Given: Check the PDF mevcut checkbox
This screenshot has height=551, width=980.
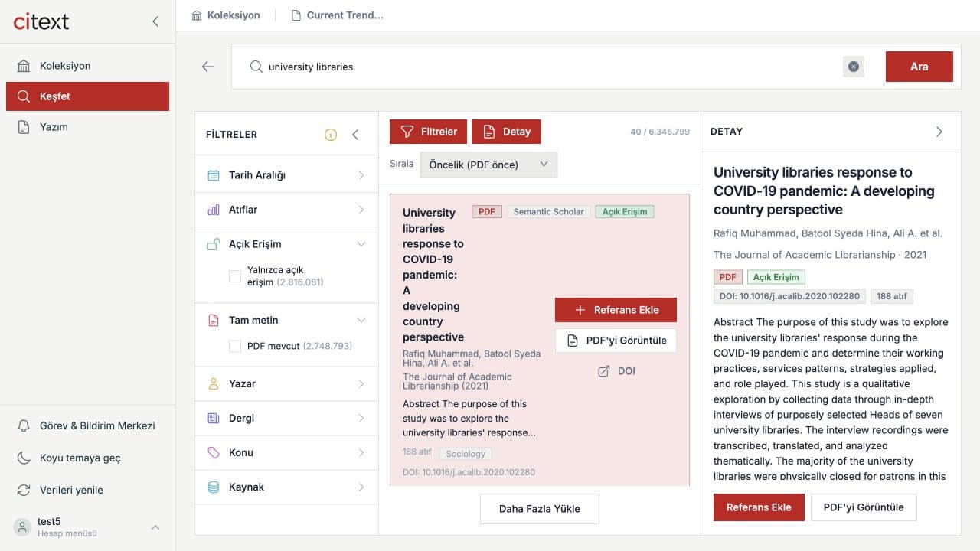Looking at the screenshot, I should coord(235,347).
